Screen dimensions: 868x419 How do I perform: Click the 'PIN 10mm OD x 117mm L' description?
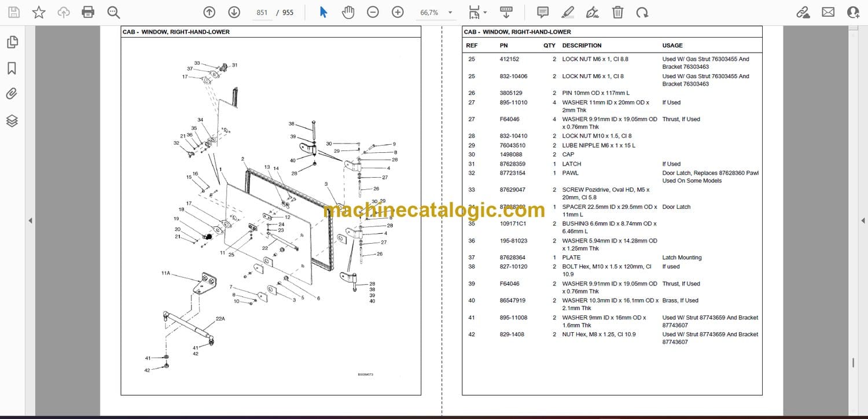(595, 93)
